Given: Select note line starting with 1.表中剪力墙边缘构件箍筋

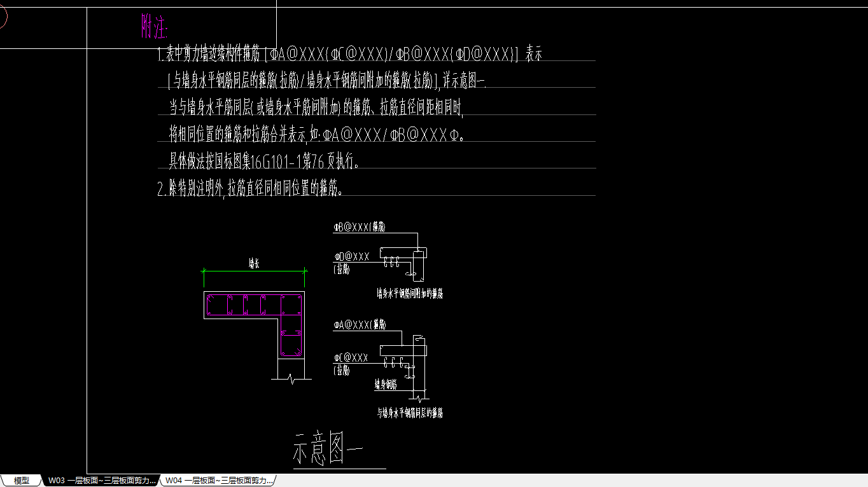Looking at the screenshot, I should pos(349,54).
